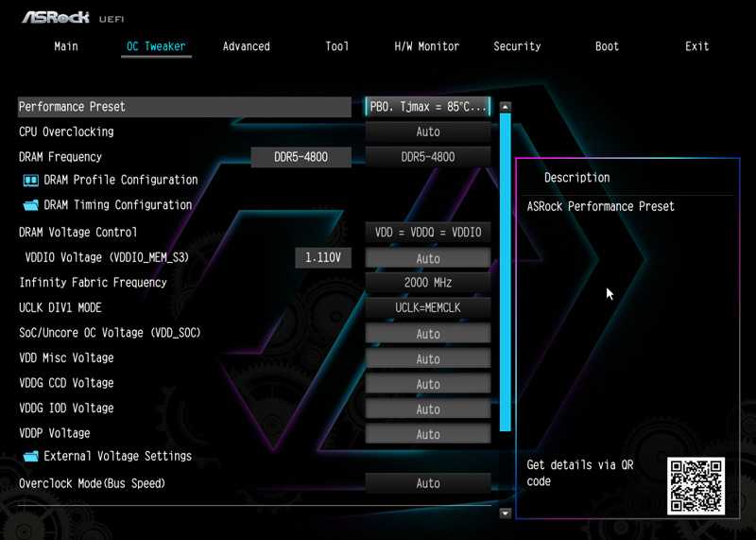Edit SoC/Uncore OC Voltage Auto field
The image size is (756, 540).
(x=428, y=334)
